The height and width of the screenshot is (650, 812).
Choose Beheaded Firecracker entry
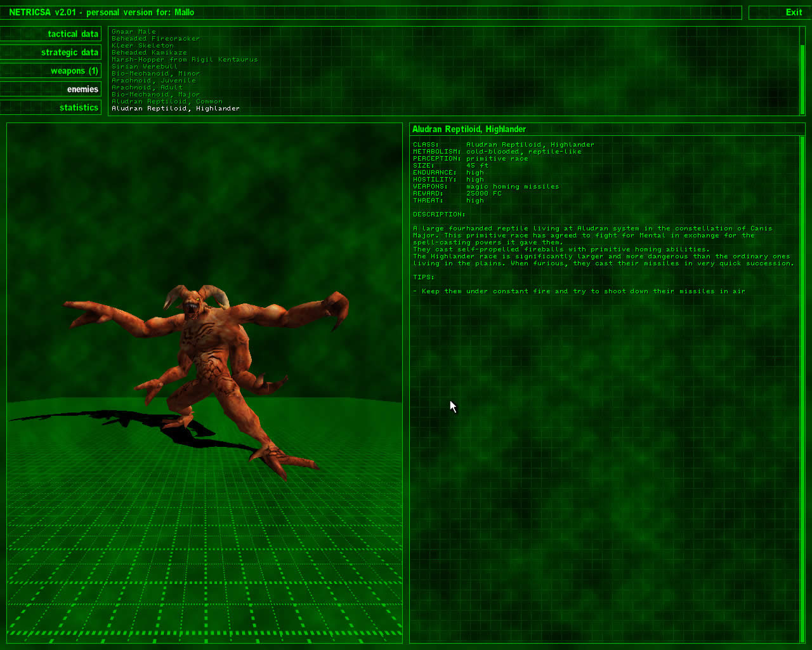pyautogui.click(x=155, y=39)
